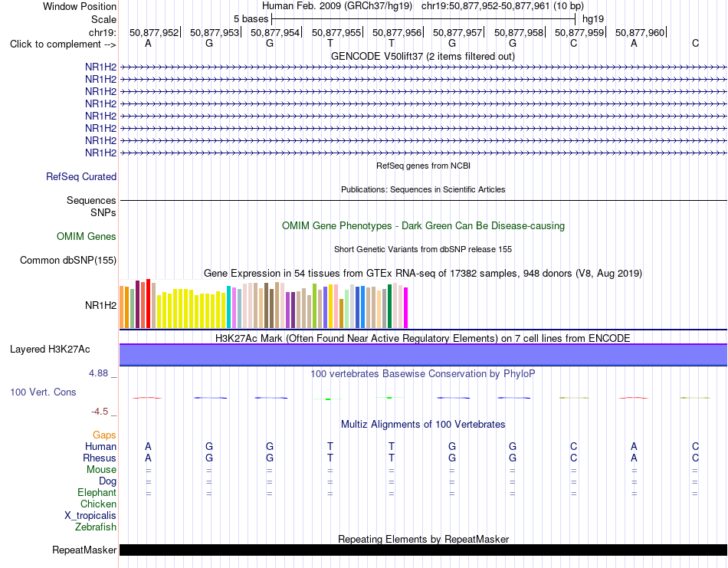Screen dimensions: 728x568
Task: Click the magenta rightmost GTEx expression bar
Action: click(405, 308)
